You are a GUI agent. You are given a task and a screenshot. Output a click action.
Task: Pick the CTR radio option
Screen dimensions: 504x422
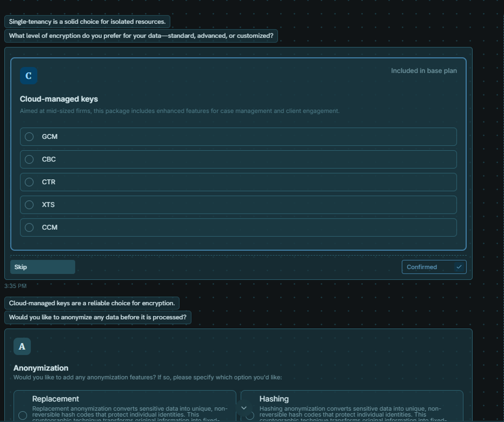tap(30, 182)
